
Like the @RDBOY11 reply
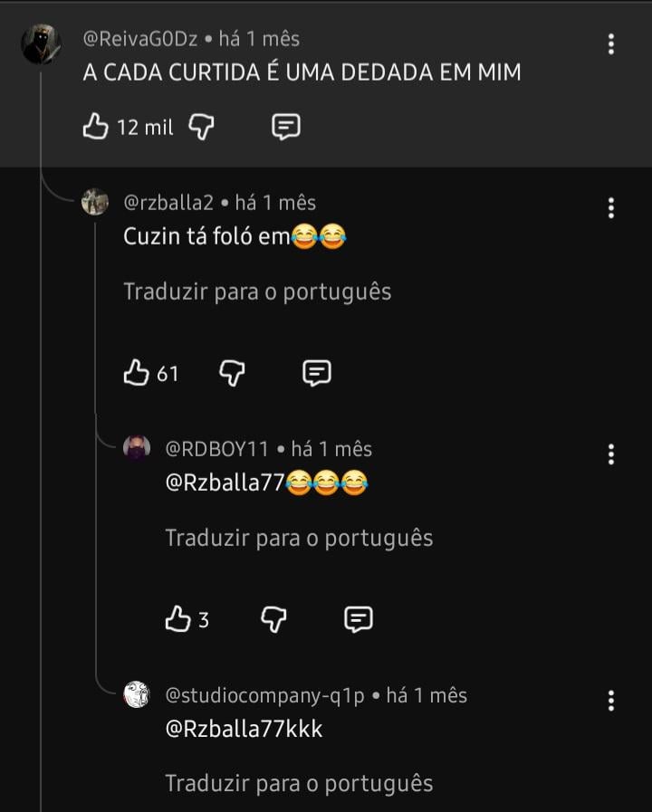[x=178, y=619]
